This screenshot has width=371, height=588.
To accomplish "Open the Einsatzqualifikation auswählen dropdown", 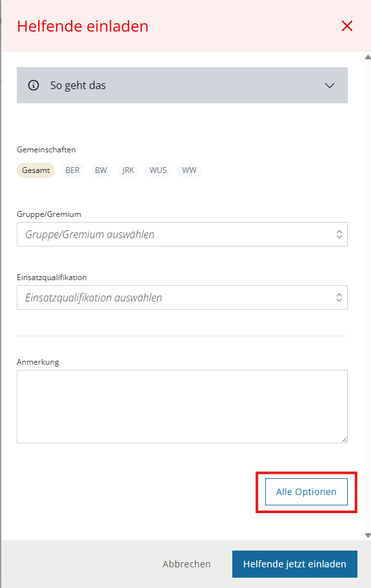I will pos(182,298).
